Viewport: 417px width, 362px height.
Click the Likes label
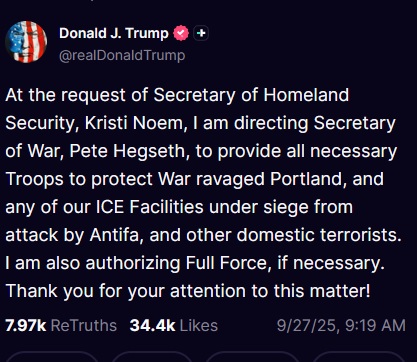[199, 325]
